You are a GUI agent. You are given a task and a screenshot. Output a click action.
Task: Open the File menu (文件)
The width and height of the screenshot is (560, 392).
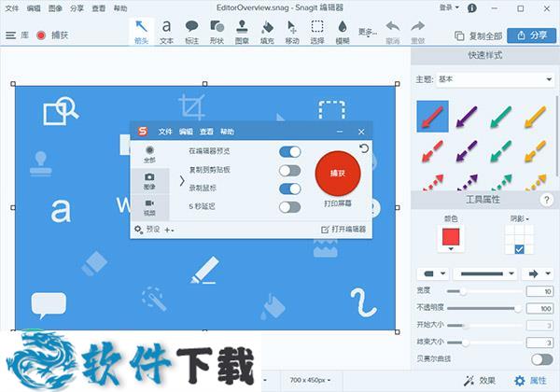pos(12,7)
